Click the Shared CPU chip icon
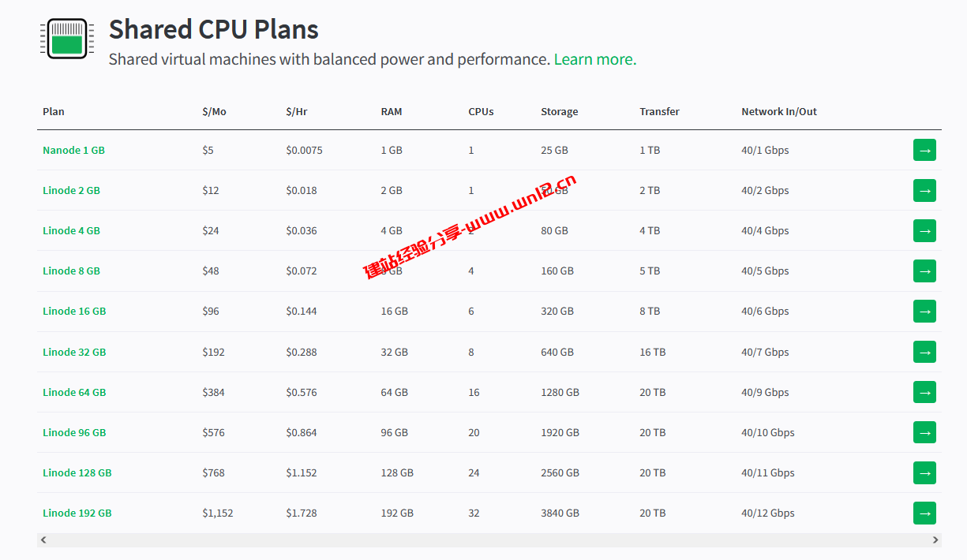The width and height of the screenshot is (967, 560). click(x=66, y=39)
